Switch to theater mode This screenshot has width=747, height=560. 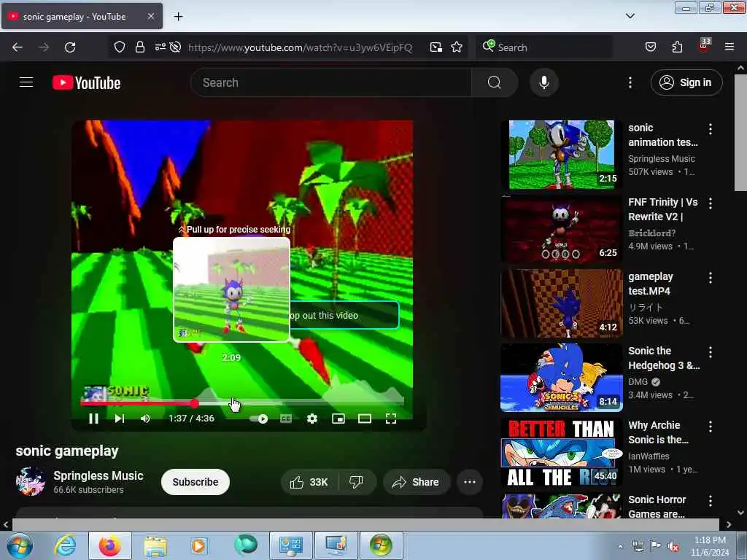[x=365, y=419]
